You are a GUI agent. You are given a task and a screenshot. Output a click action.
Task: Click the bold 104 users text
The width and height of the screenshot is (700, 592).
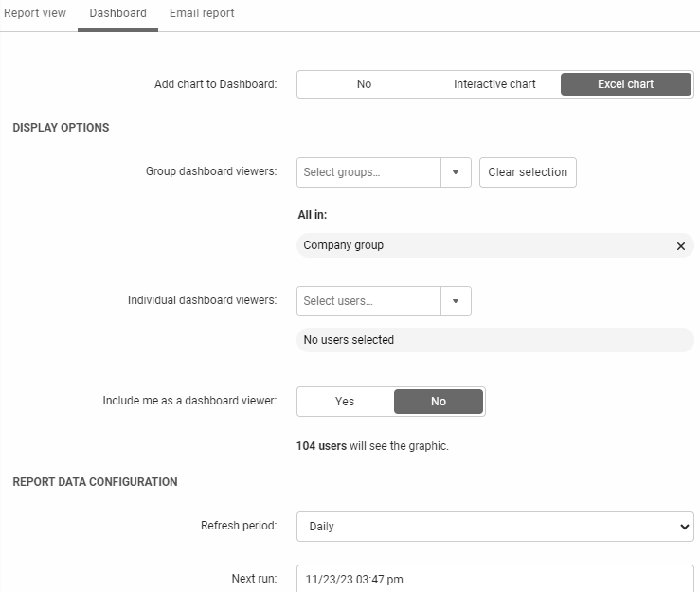click(321, 446)
